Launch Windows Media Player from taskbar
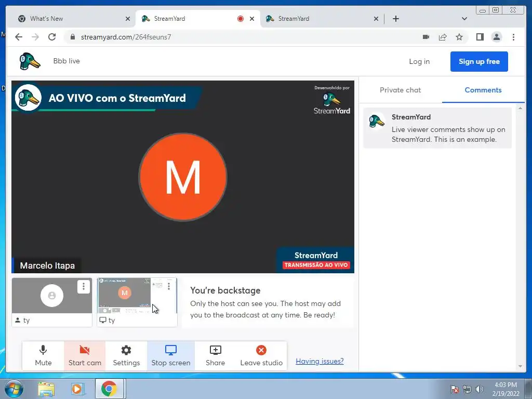Screen dimensions: 532x399 [x=77, y=389]
